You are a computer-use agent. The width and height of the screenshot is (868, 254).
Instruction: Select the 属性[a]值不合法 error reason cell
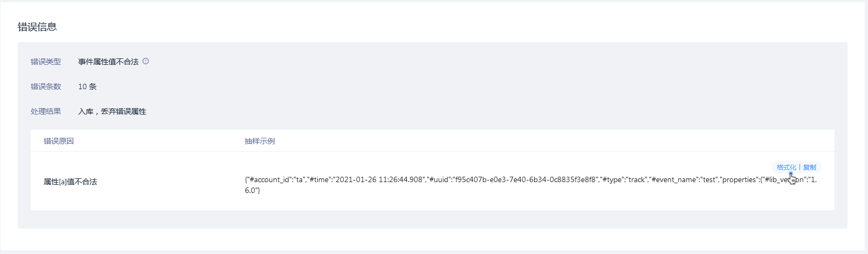[x=71, y=182]
